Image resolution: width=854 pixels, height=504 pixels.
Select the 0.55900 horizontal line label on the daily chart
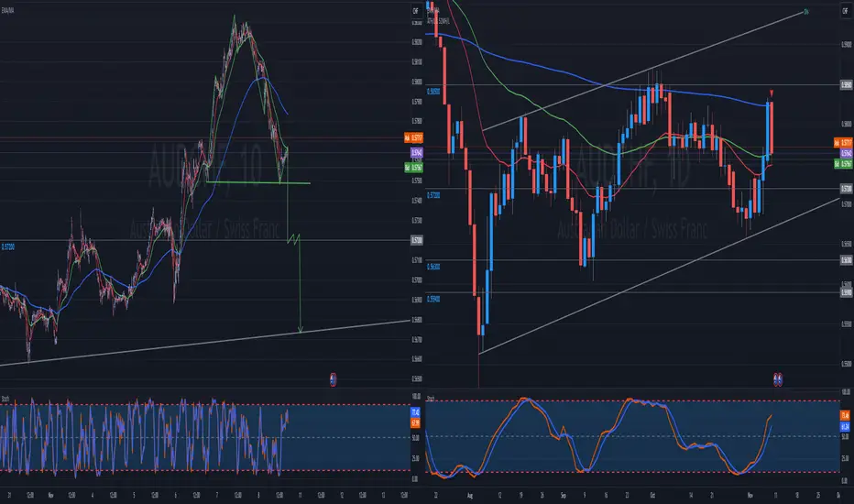pos(433,299)
